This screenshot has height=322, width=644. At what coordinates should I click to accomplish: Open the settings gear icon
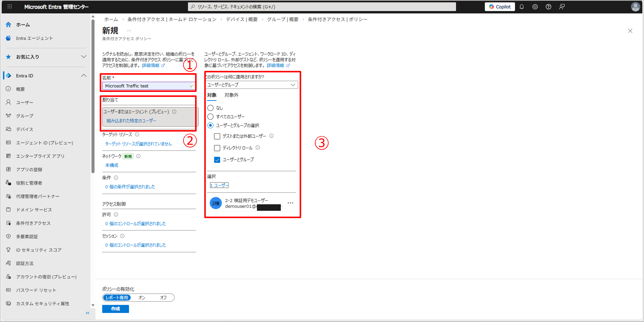pos(535,7)
